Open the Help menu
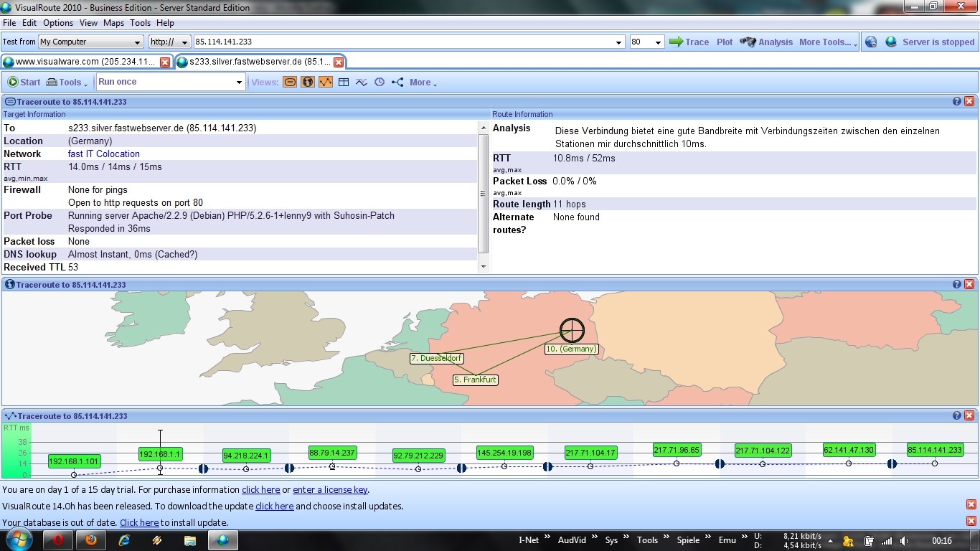980x551 pixels. coord(165,23)
